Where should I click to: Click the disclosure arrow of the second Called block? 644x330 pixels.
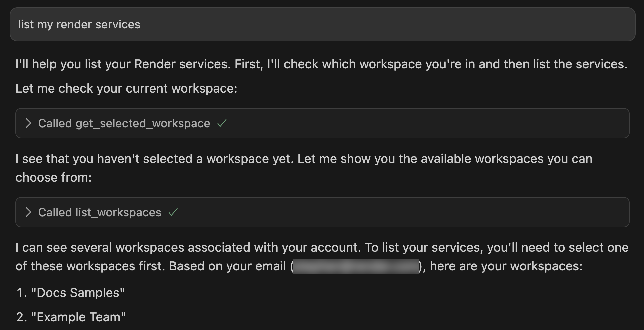pyautogui.click(x=28, y=212)
